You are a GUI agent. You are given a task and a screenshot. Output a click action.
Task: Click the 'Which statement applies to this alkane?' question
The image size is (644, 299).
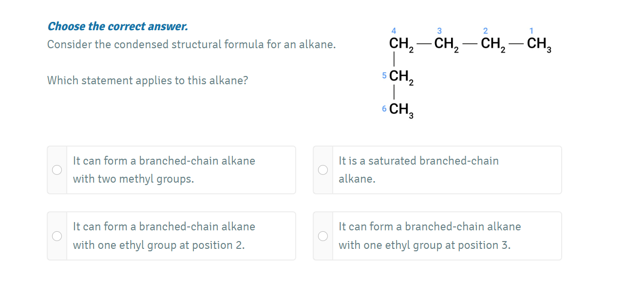point(147,80)
